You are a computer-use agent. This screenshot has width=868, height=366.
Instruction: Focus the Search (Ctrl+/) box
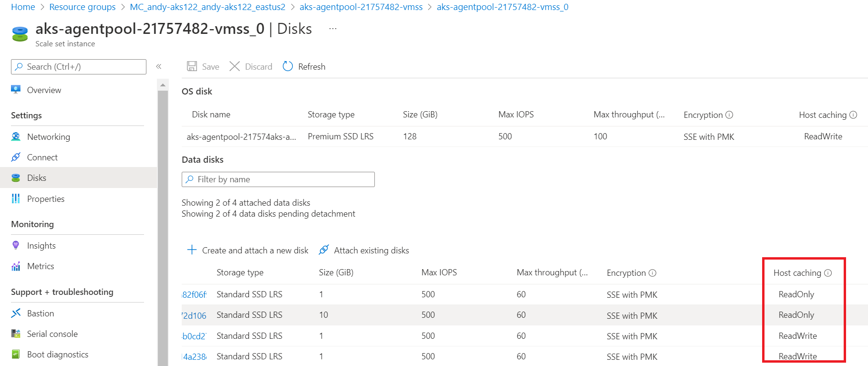pos(79,67)
